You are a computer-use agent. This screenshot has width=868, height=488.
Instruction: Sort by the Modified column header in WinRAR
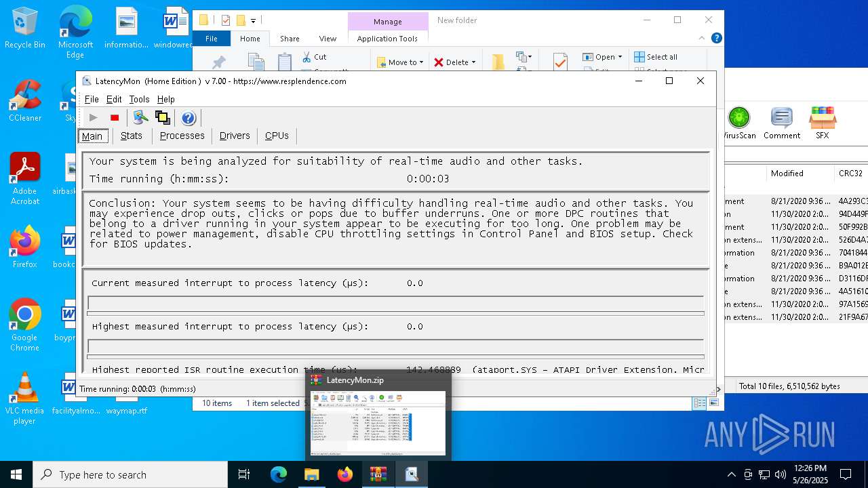(x=800, y=174)
